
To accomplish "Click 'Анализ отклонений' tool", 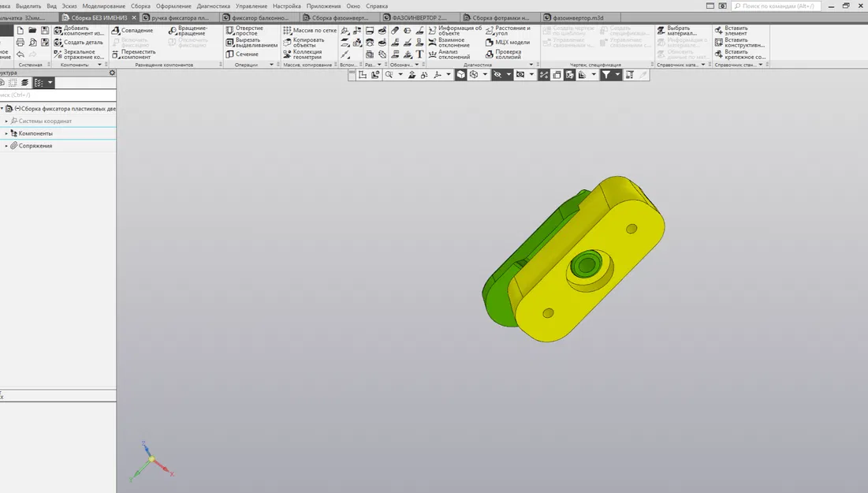I will [449, 54].
